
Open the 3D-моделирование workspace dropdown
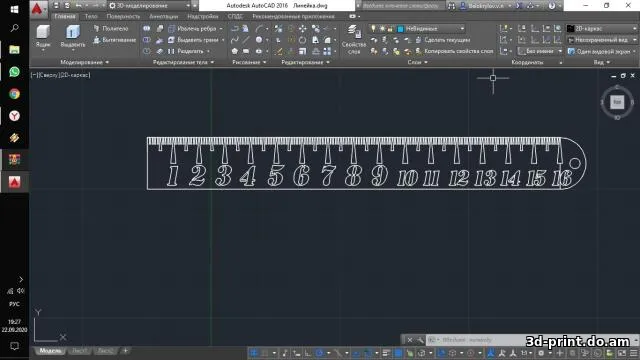click(149, 6)
